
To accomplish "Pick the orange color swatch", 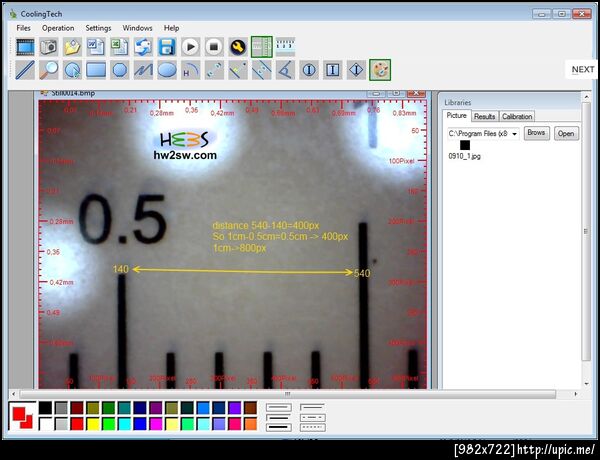I will tap(250, 424).
